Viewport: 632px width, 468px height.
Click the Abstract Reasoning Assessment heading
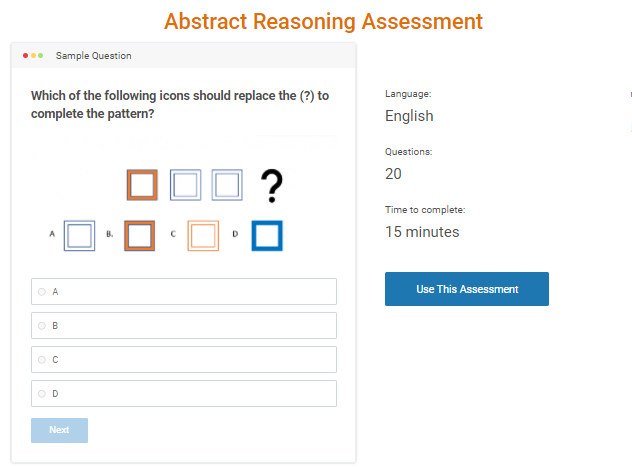323,21
